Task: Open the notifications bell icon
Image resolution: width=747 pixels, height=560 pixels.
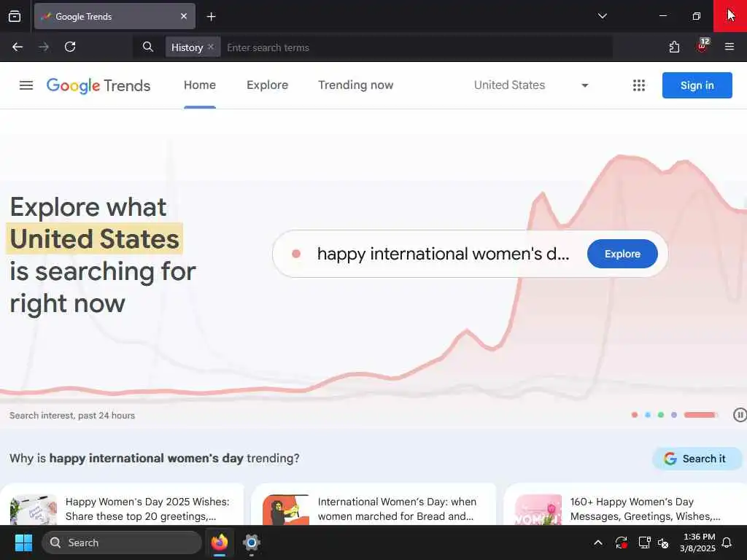Action: pyautogui.click(x=727, y=542)
